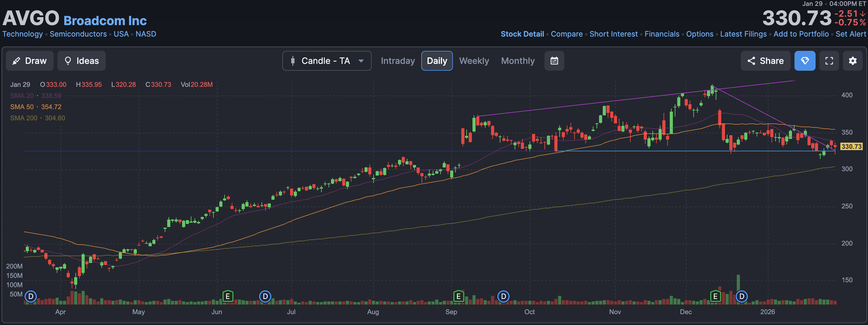
Task: Toggle fullscreen chart view
Action: point(829,60)
